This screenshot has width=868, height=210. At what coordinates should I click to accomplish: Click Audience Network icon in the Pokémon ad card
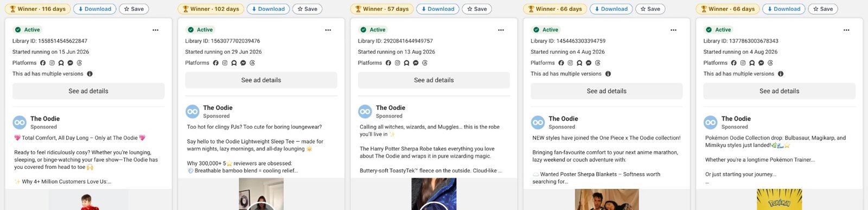pos(752,63)
